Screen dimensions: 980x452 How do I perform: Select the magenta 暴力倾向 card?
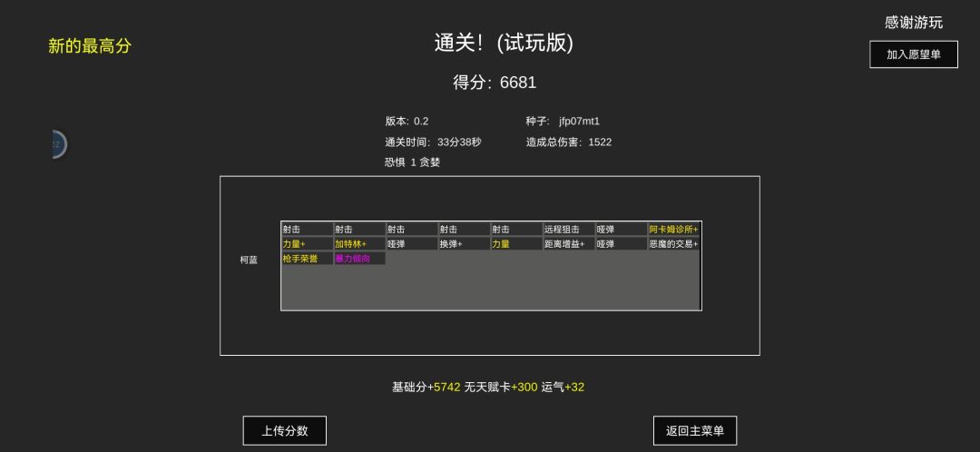pos(359,258)
